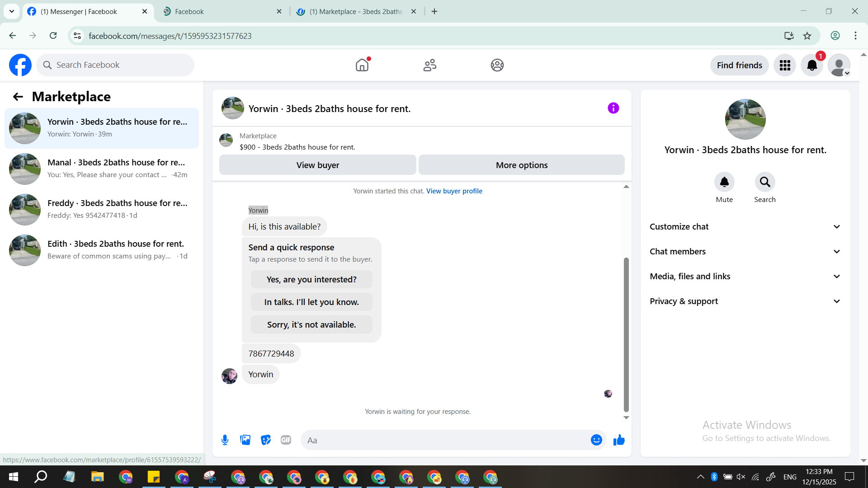
Task: Close the Facebook browser tab
Action: pyautogui.click(x=279, y=12)
